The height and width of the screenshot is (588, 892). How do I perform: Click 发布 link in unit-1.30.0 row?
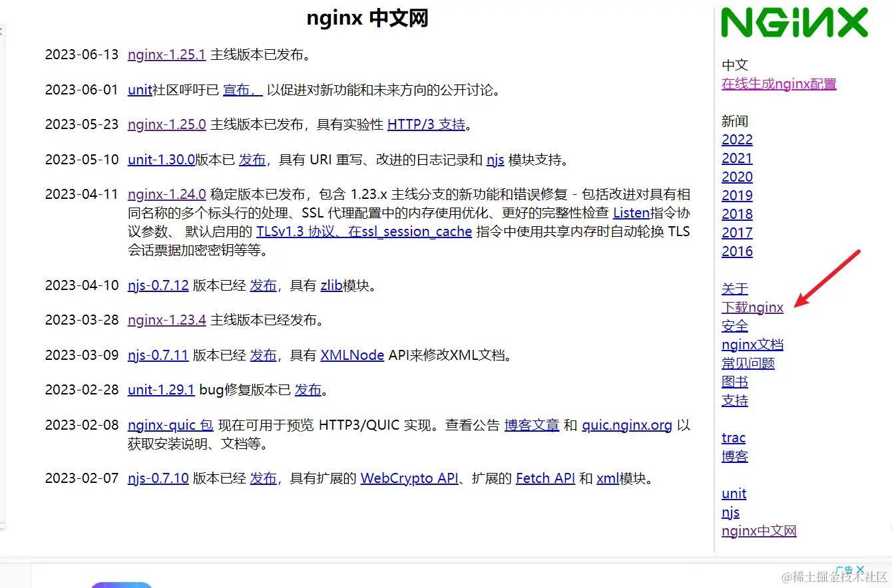tap(252, 160)
